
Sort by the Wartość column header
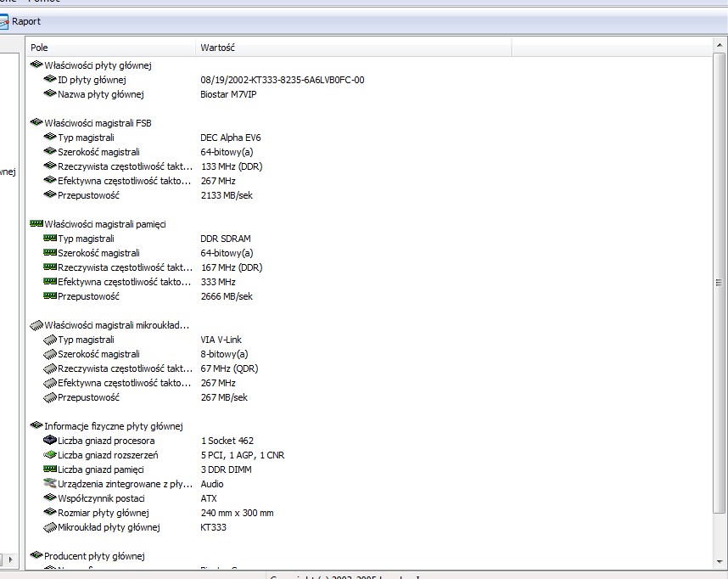coord(353,48)
